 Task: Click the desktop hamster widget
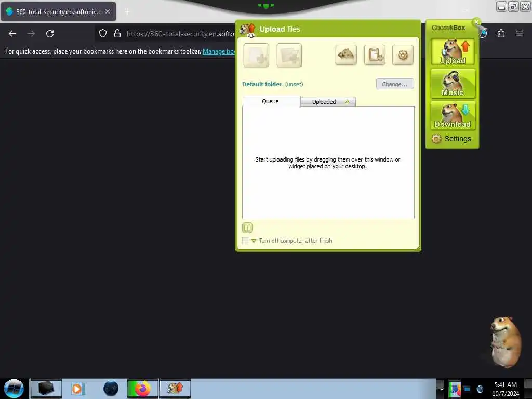click(x=505, y=342)
